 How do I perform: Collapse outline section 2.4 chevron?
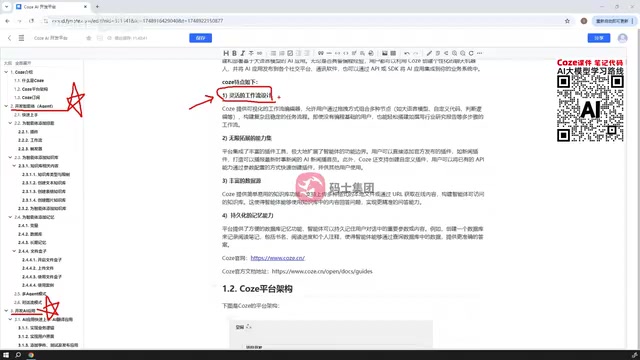(x=10, y=217)
